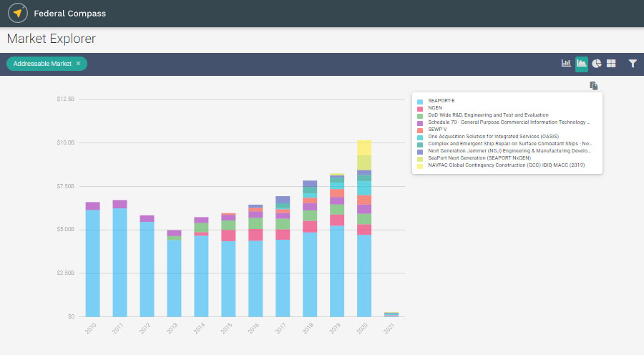The image size is (644, 355).
Task: Select the NAVFAC Global Contingency Construction entry
Action: [506, 165]
